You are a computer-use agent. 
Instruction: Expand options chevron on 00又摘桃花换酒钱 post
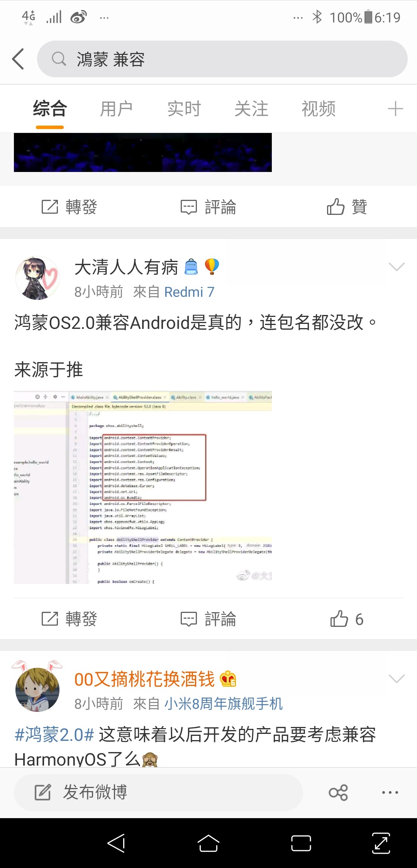click(x=397, y=679)
